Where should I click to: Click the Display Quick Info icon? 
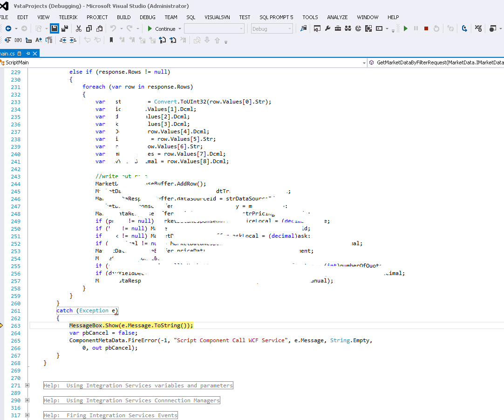pos(28,40)
